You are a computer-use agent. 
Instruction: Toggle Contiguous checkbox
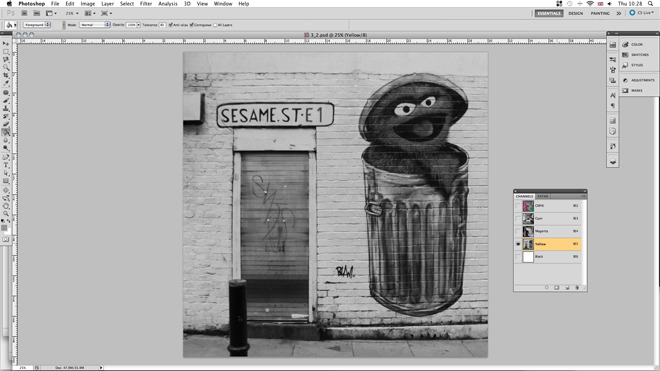(x=192, y=25)
